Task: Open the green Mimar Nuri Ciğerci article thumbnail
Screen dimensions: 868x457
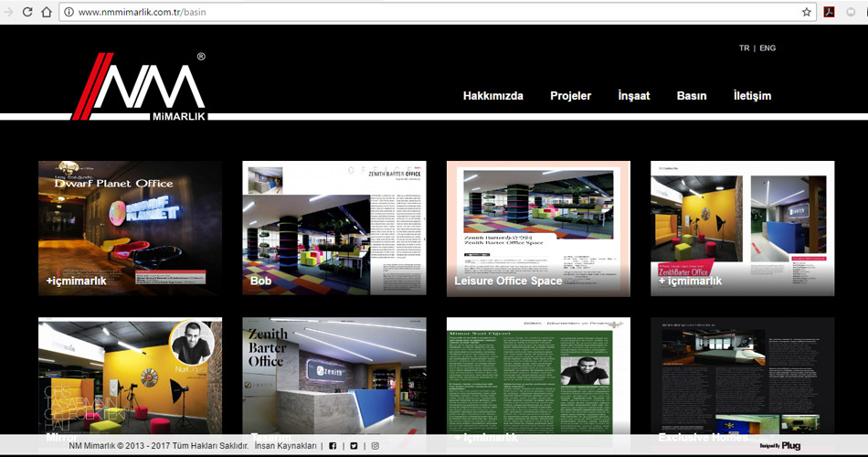Action: tap(539, 376)
